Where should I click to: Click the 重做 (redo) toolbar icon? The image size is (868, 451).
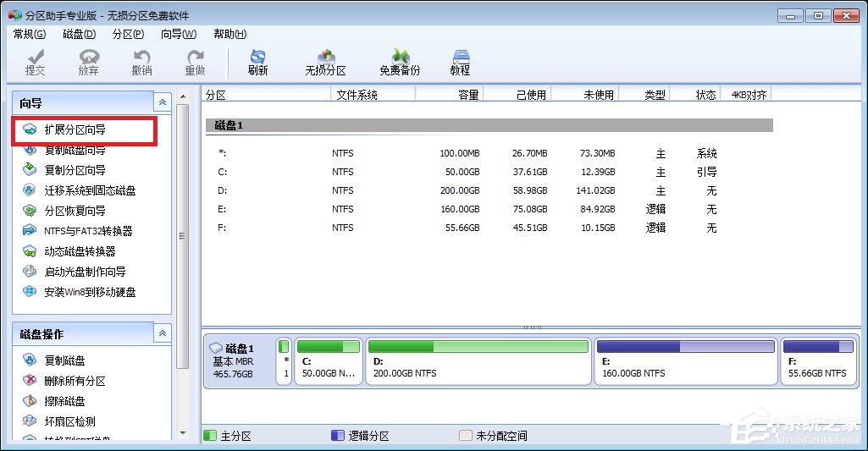(195, 62)
